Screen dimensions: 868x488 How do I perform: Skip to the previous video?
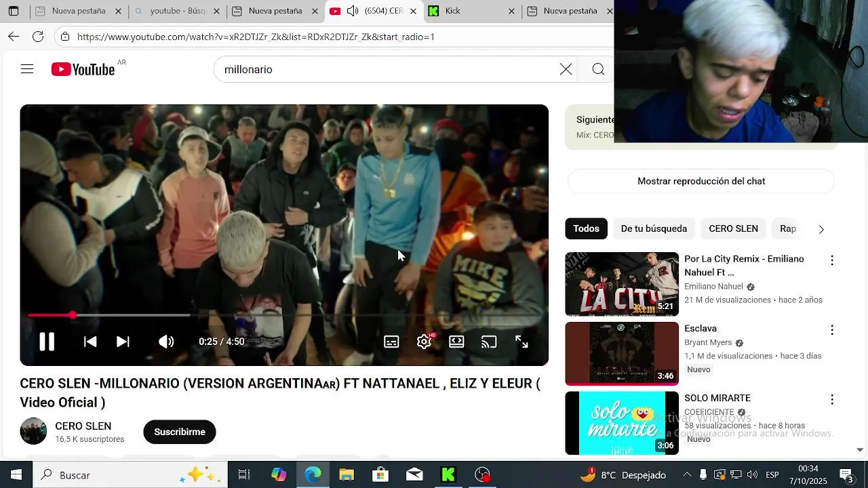point(90,342)
